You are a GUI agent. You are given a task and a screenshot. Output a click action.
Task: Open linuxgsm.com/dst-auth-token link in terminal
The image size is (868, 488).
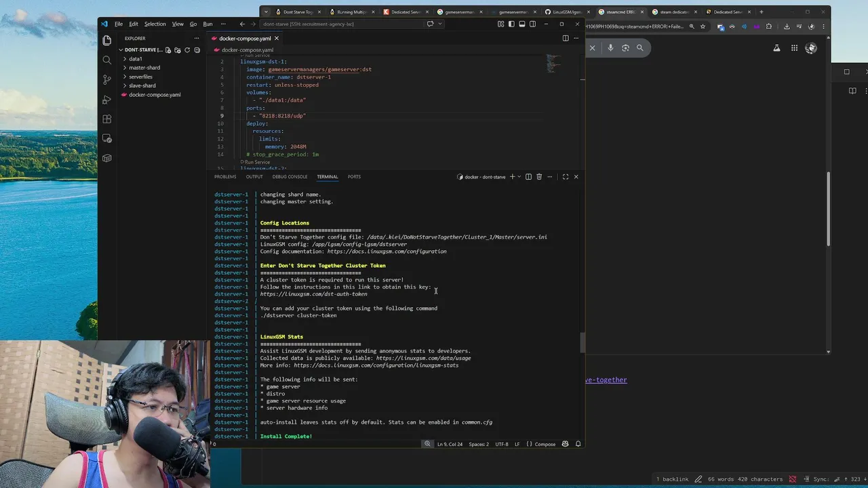click(x=314, y=294)
